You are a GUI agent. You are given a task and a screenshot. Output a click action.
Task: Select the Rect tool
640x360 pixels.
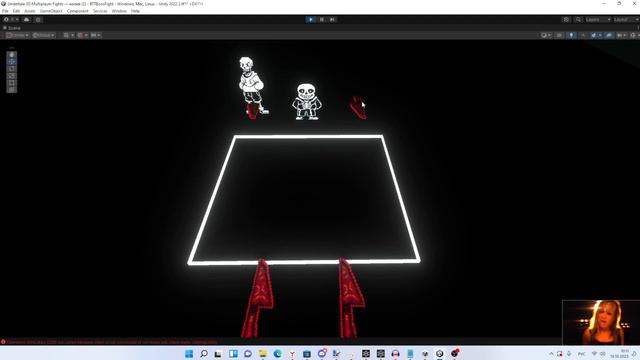[12, 83]
